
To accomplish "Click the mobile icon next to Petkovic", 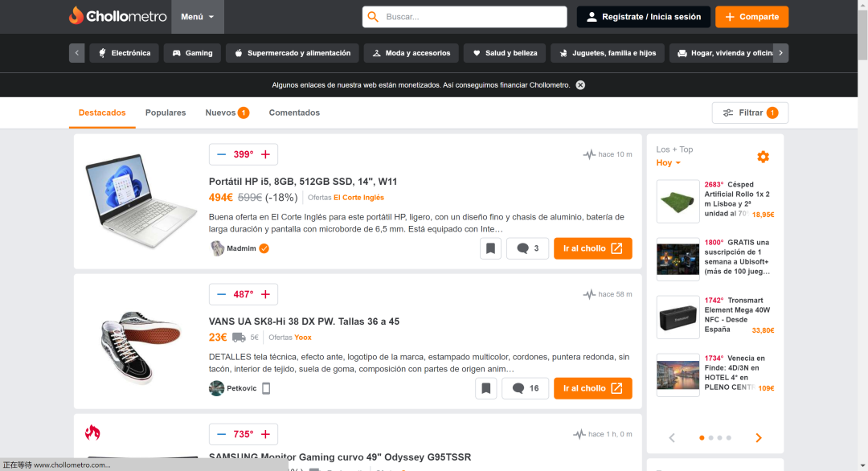I will click(x=266, y=388).
